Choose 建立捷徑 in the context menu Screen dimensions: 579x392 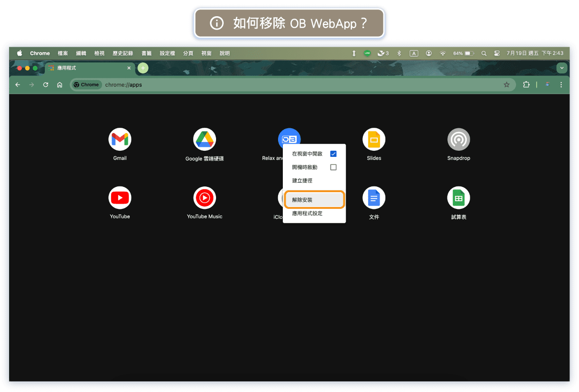[302, 181]
